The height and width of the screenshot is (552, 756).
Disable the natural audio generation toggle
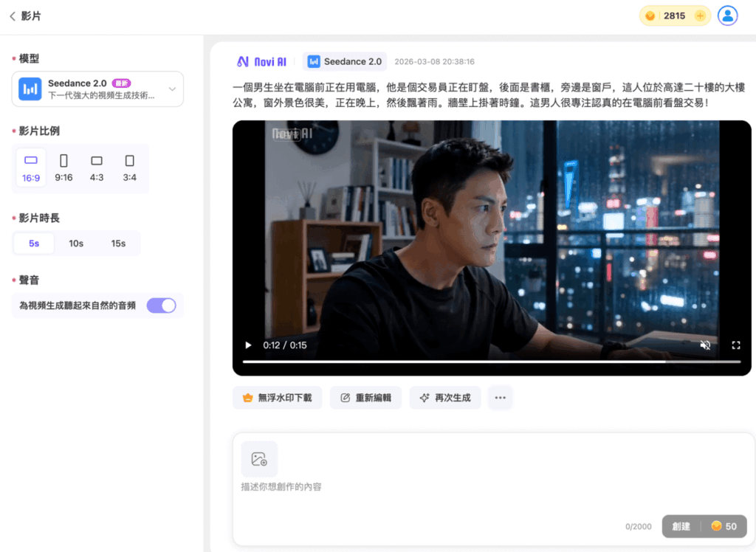pos(161,306)
